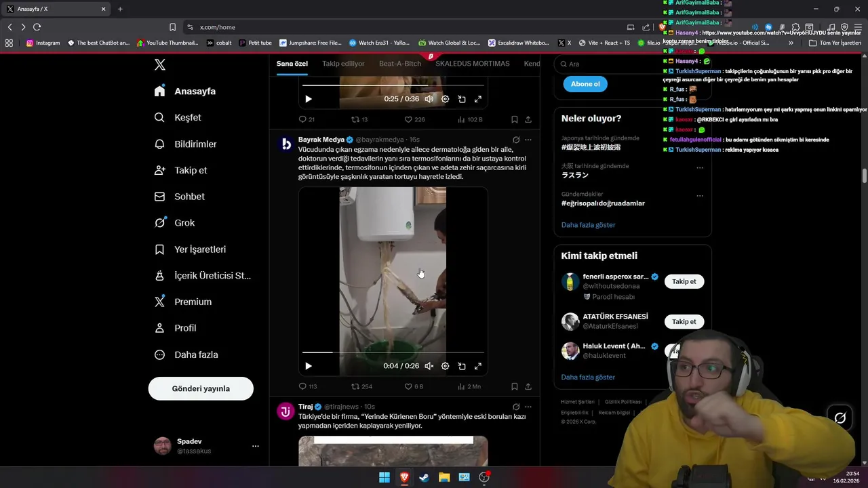Open more options for #eğrisopalıdoğruadamlar trend

point(700,196)
